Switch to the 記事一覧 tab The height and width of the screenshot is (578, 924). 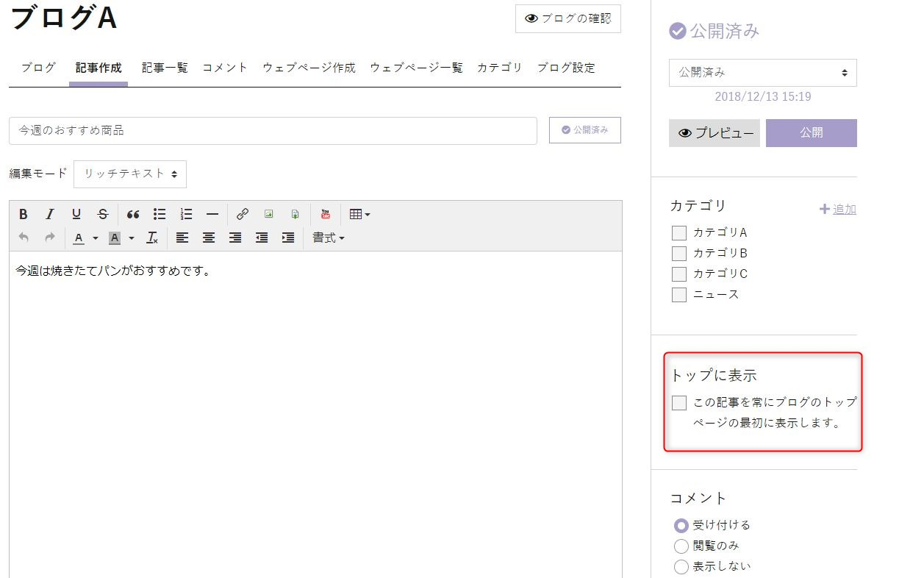point(165,68)
